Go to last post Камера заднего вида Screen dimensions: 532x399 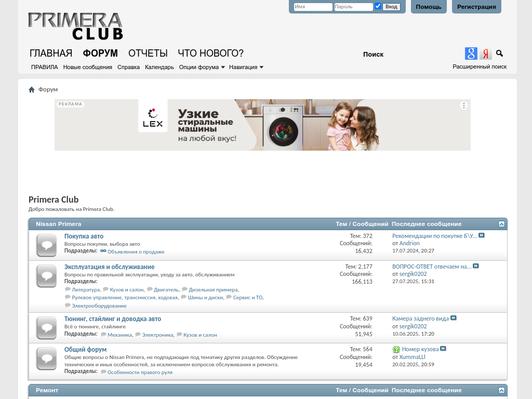454,318
